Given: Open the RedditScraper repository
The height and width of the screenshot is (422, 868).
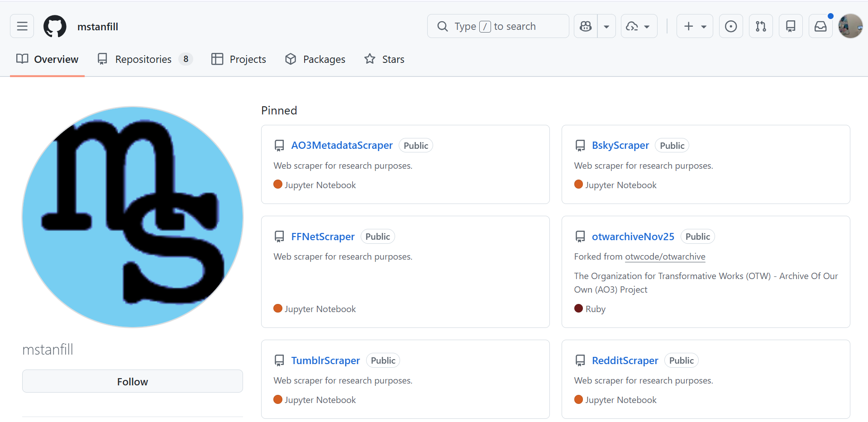Looking at the screenshot, I should point(625,360).
